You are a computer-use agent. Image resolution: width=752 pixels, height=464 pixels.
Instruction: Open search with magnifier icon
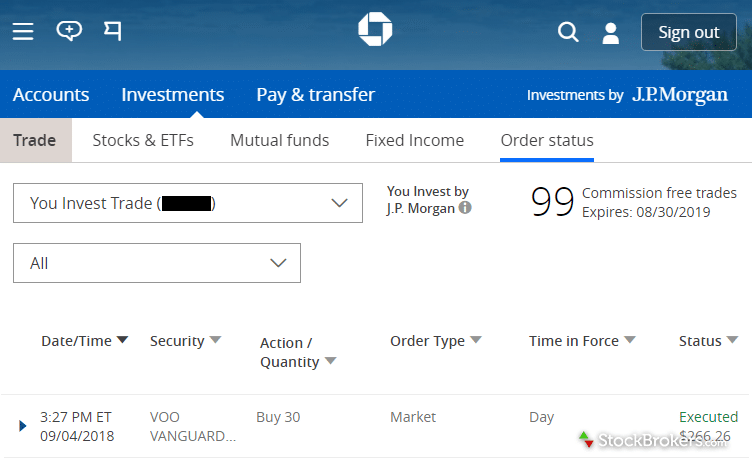click(568, 32)
